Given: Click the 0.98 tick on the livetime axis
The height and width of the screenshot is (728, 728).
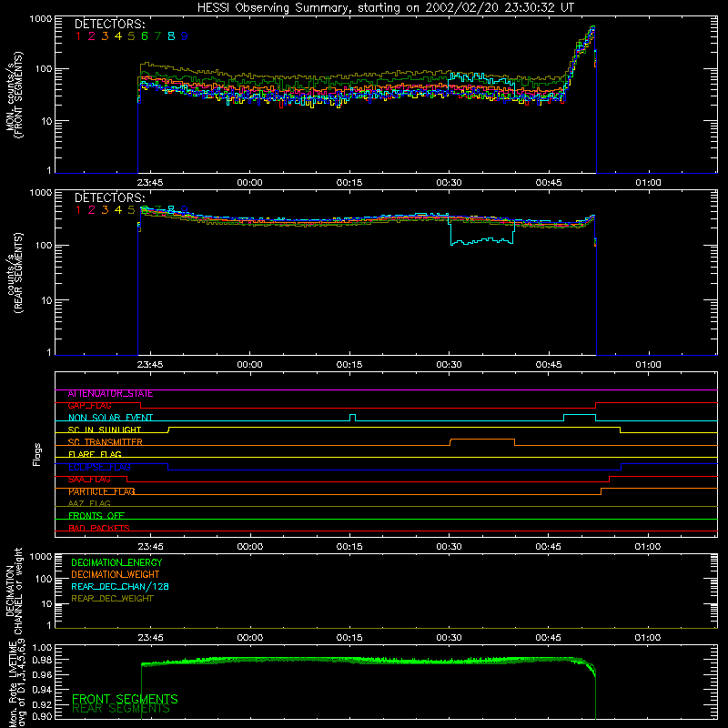Looking at the screenshot, I should (x=42, y=660).
